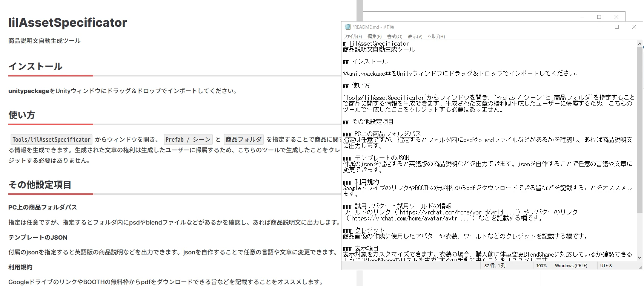Click the 商品フォルダ inline code

point(243,139)
